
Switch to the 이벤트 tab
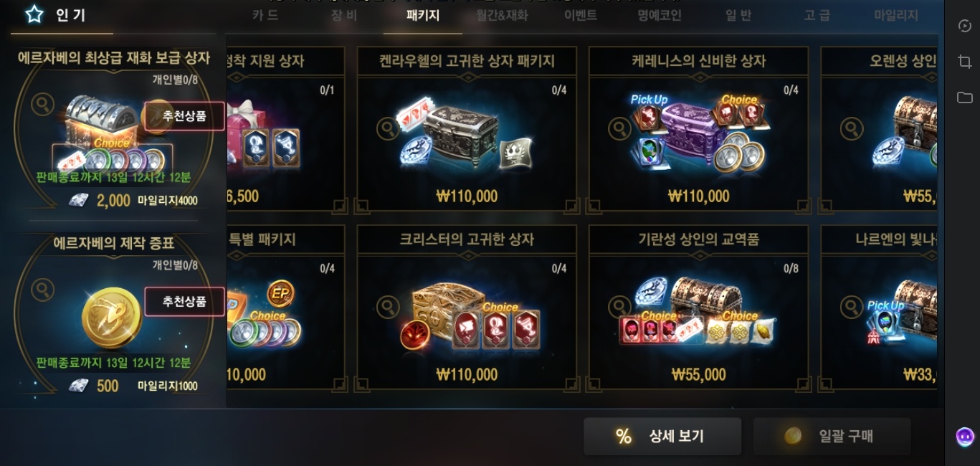coord(581,15)
